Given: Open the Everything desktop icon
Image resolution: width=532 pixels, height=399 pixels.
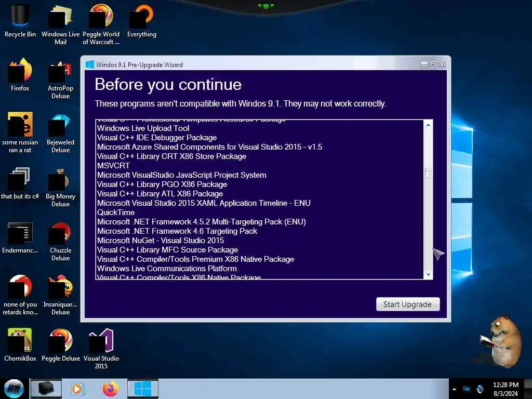Looking at the screenshot, I should (142, 20).
